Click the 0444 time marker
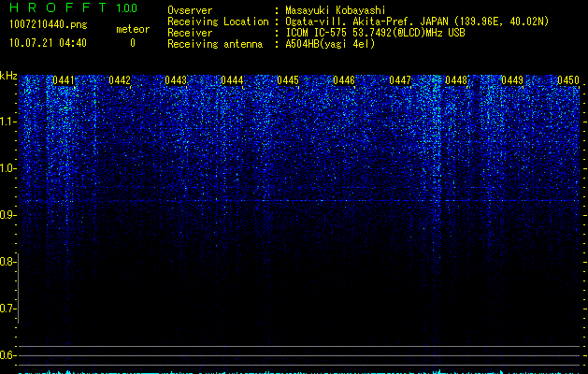This screenshot has width=588, height=374. click(232, 80)
